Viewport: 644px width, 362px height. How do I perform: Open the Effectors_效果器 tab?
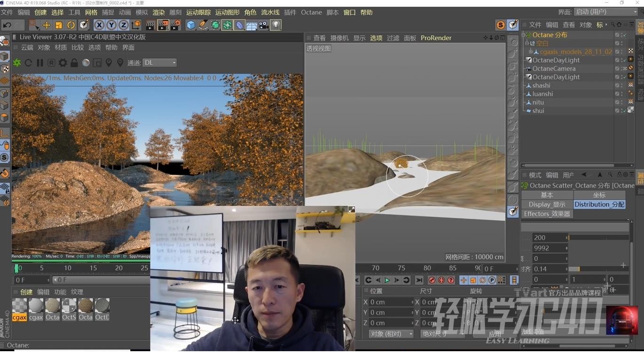click(x=547, y=214)
